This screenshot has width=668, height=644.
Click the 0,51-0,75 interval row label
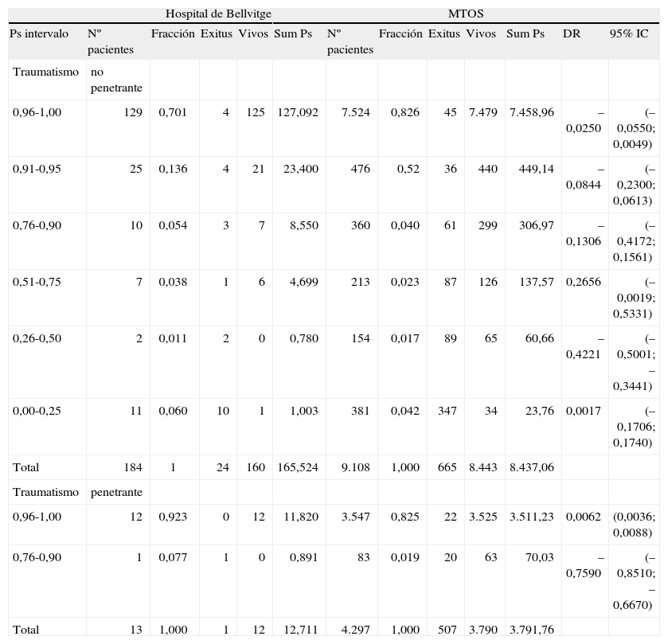coord(37,282)
